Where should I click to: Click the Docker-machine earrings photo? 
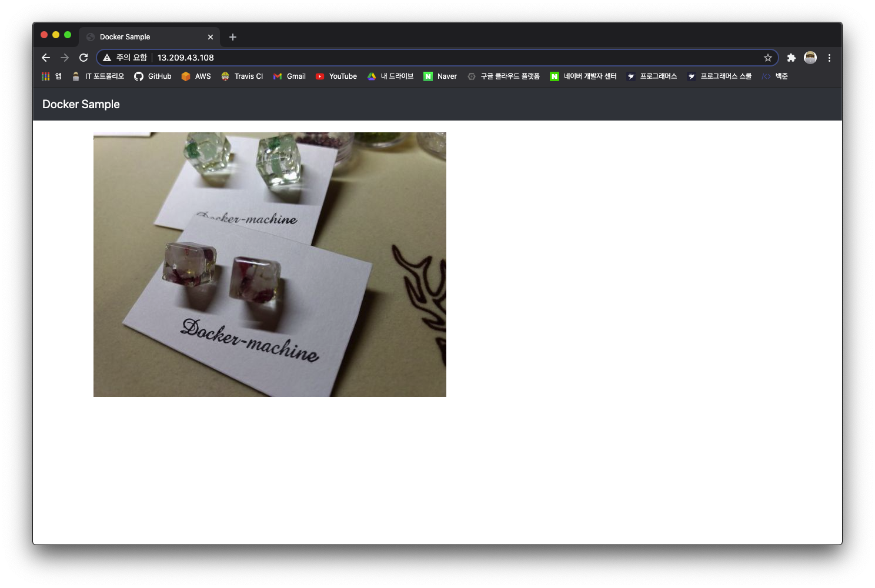(x=270, y=265)
